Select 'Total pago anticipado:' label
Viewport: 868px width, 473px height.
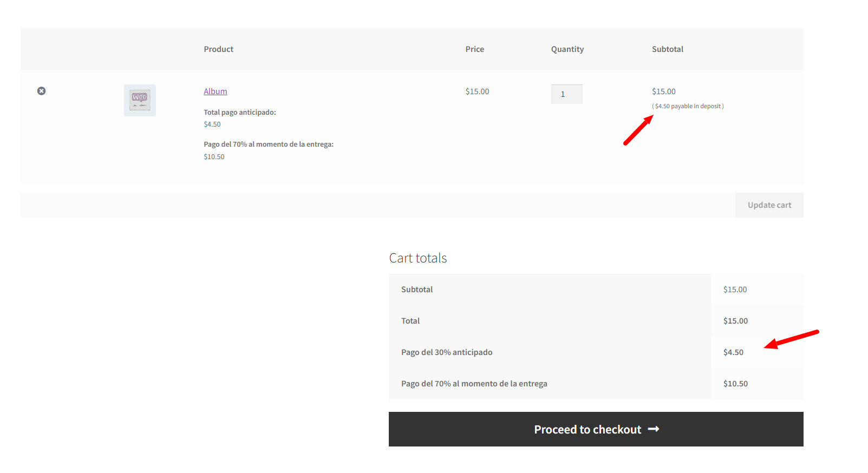point(240,113)
